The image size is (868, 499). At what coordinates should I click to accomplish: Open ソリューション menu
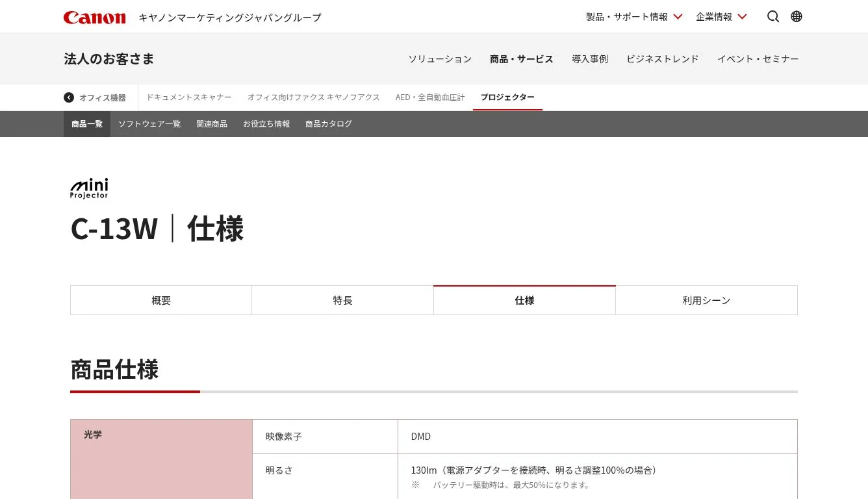tap(440, 59)
